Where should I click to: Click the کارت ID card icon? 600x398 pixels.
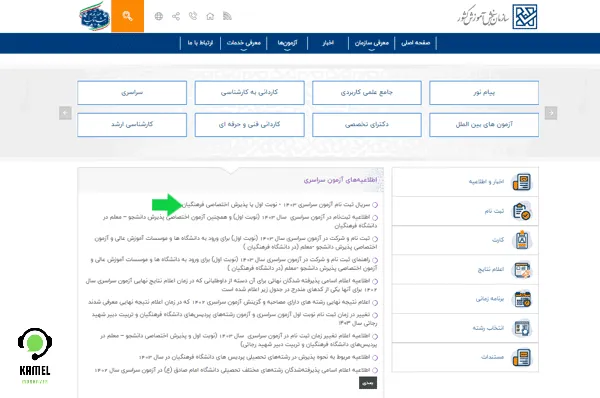[522, 240]
